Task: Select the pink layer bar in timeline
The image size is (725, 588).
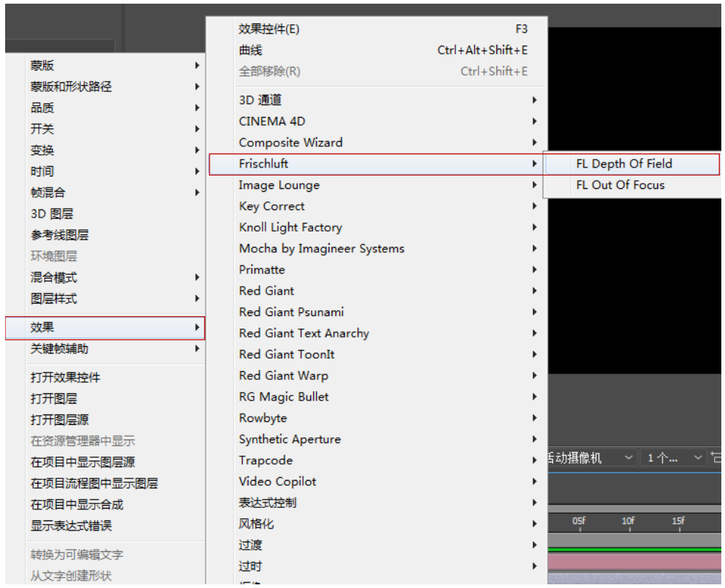Action: (635, 562)
